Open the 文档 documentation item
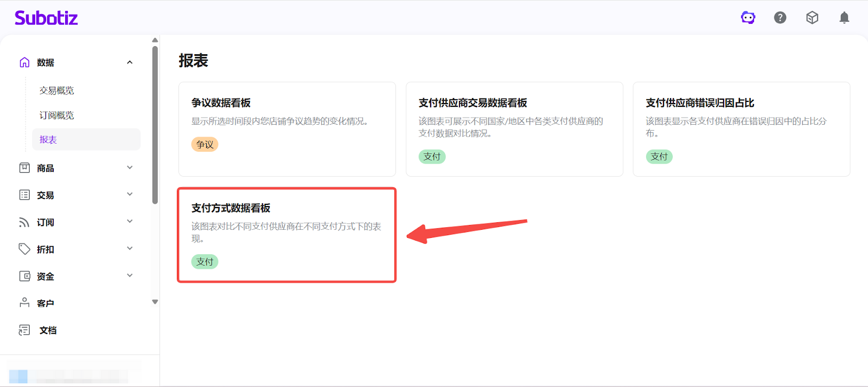 click(48, 330)
